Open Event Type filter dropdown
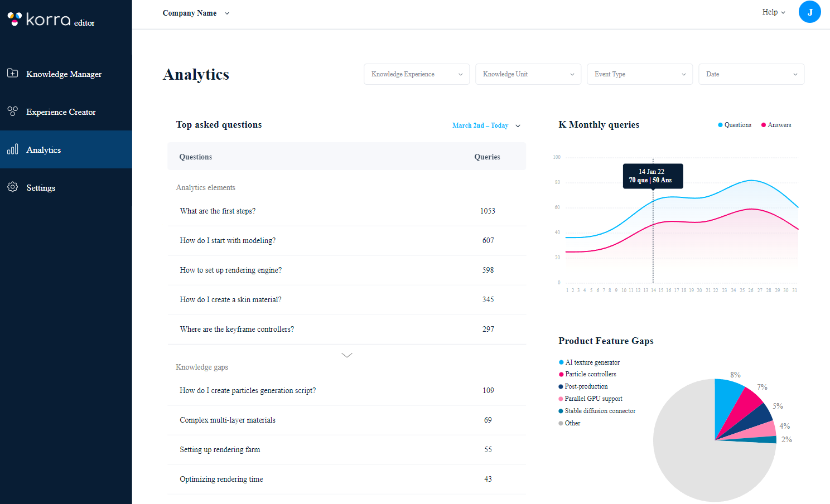Image resolution: width=830 pixels, height=504 pixels. (x=640, y=74)
